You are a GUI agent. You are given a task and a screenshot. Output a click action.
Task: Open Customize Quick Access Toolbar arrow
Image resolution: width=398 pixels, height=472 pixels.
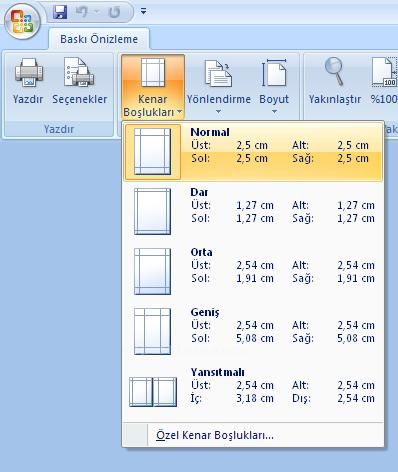(x=144, y=12)
